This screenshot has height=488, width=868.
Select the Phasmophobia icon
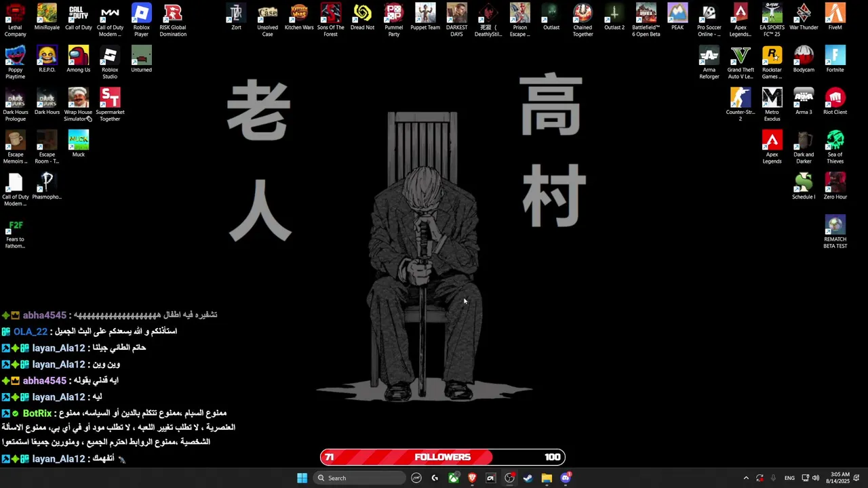(x=47, y=187)
